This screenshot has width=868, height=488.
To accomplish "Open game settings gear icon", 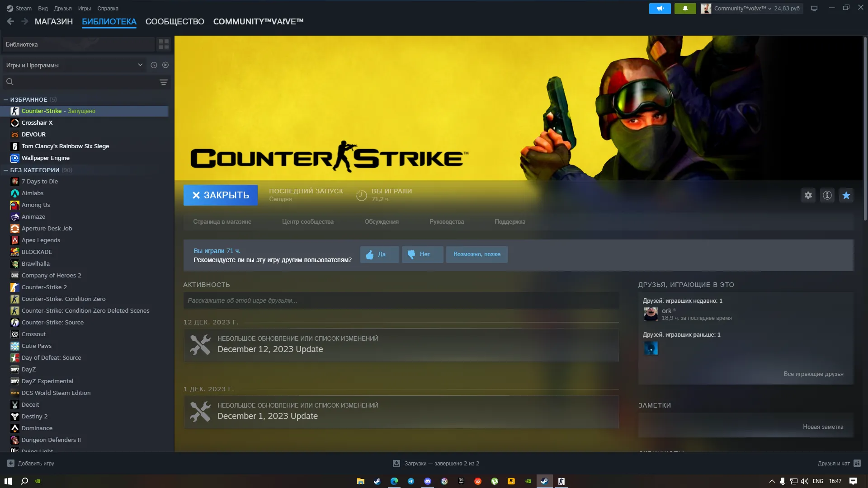I will click(808, 195).
